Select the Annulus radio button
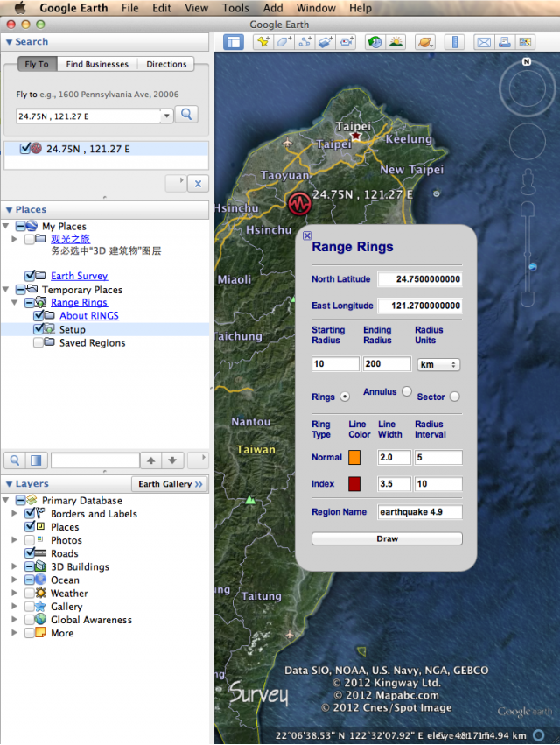 tap(407, 391)
